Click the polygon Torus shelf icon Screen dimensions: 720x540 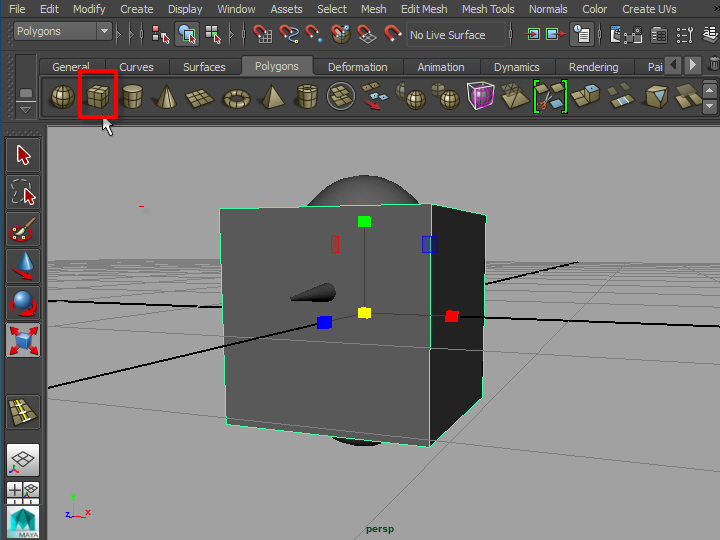(237, 98)
